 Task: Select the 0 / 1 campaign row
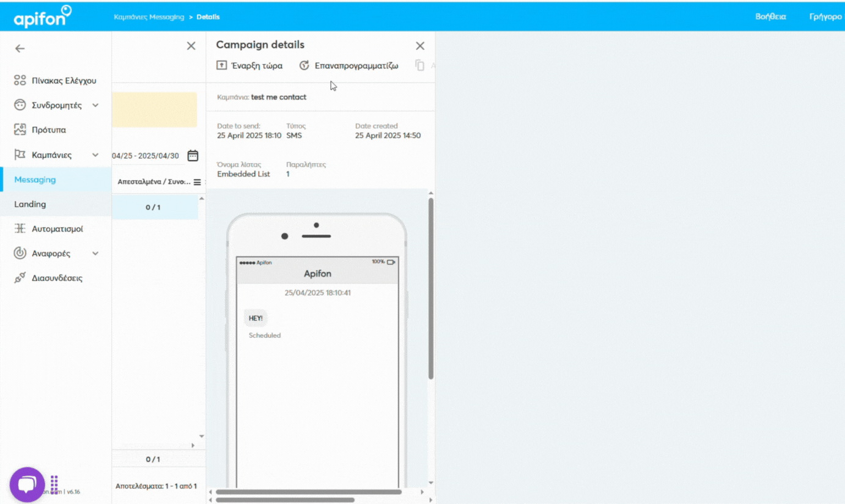pos(153,208)
